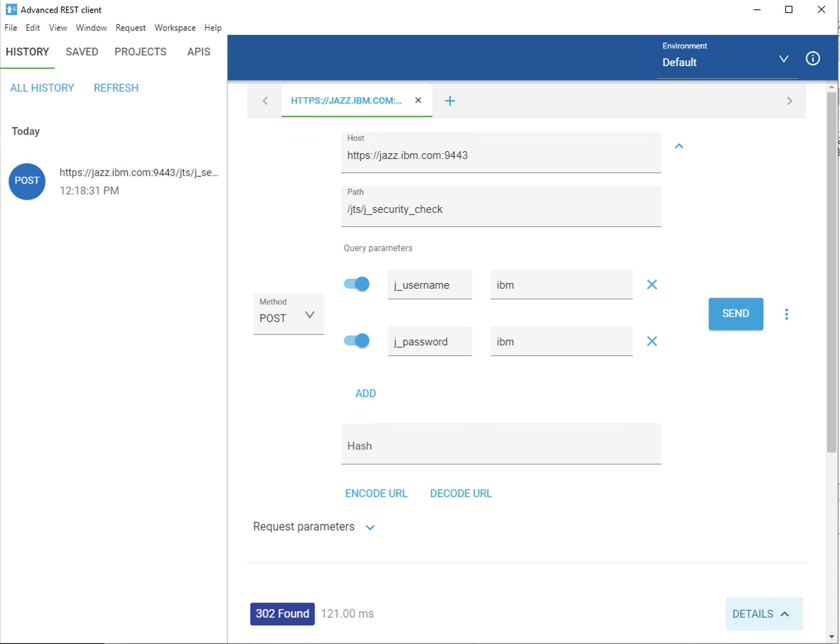Viewport: 840px width, 644px height.
Task: Maximize the Advanced REST client window
Action: tap(789, 10)
